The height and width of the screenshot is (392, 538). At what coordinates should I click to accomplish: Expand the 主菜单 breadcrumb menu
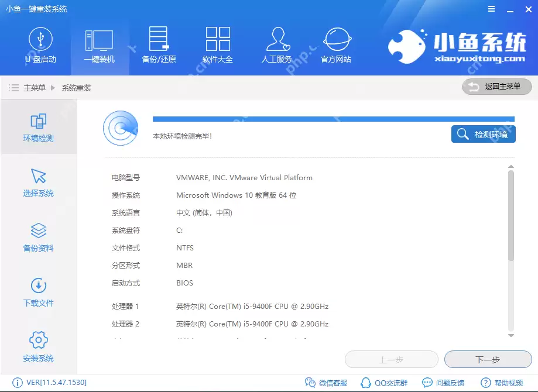(33, 87)
